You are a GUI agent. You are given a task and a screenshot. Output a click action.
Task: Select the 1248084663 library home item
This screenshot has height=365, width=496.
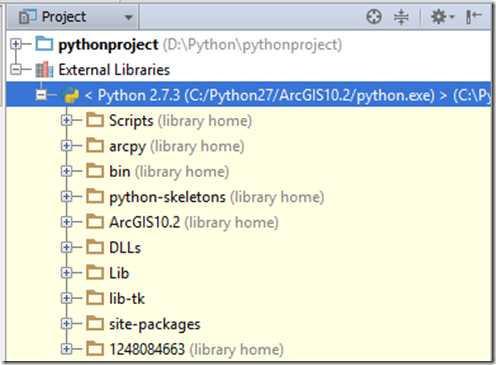click(x=196, y=349)
